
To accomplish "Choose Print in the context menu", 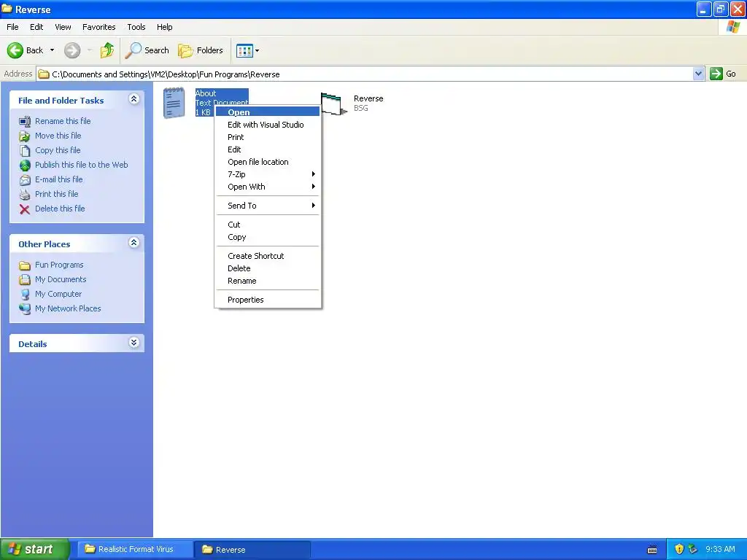I will pos(268,137).
